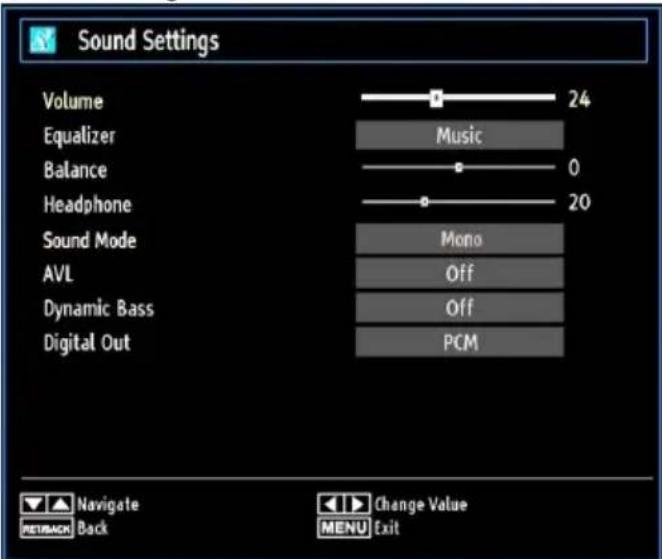662x559 pixels.
Task: Click the left arrow Change Value icon
Action: pos(331,504)
